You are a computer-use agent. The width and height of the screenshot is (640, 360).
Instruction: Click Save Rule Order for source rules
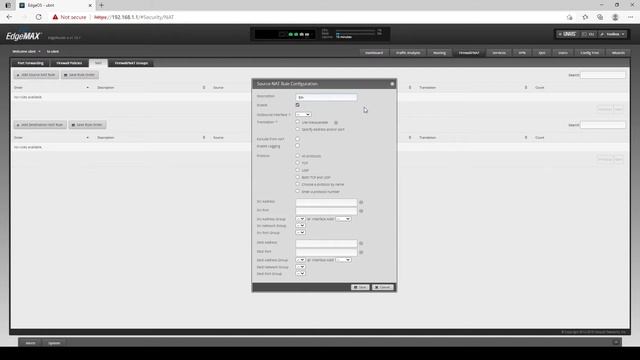[x=80, y=75]
